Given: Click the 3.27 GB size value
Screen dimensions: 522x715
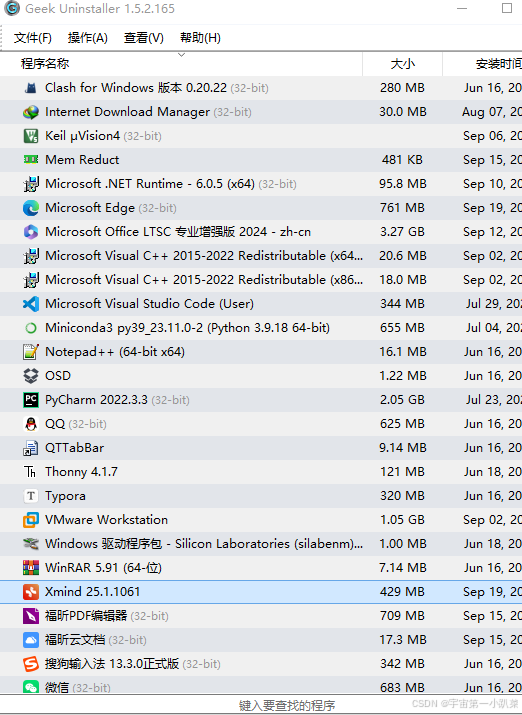Looking at the screenshot, I should click(403, 232).
